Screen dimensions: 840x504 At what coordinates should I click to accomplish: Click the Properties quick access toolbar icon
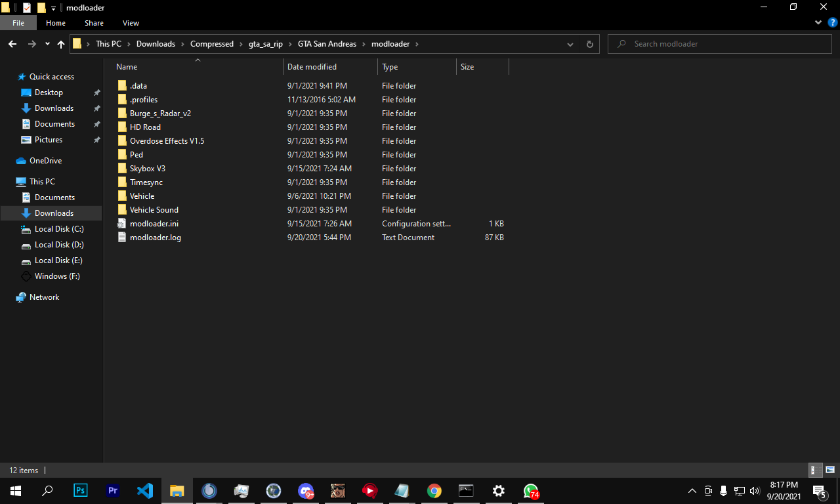pyautogui.click(x=26, y=8)
